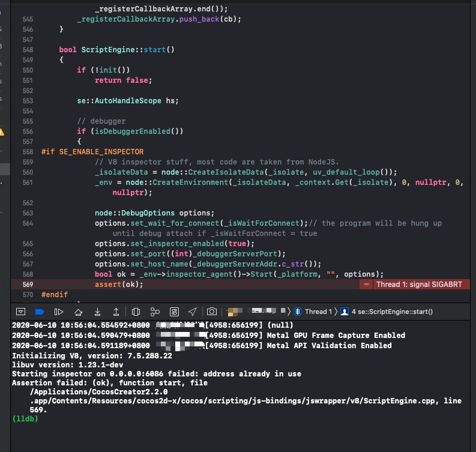Click console line 'libuv version: 1.23.1-dev'
This screenshot has height=452, width=476.
coord(67,365)
